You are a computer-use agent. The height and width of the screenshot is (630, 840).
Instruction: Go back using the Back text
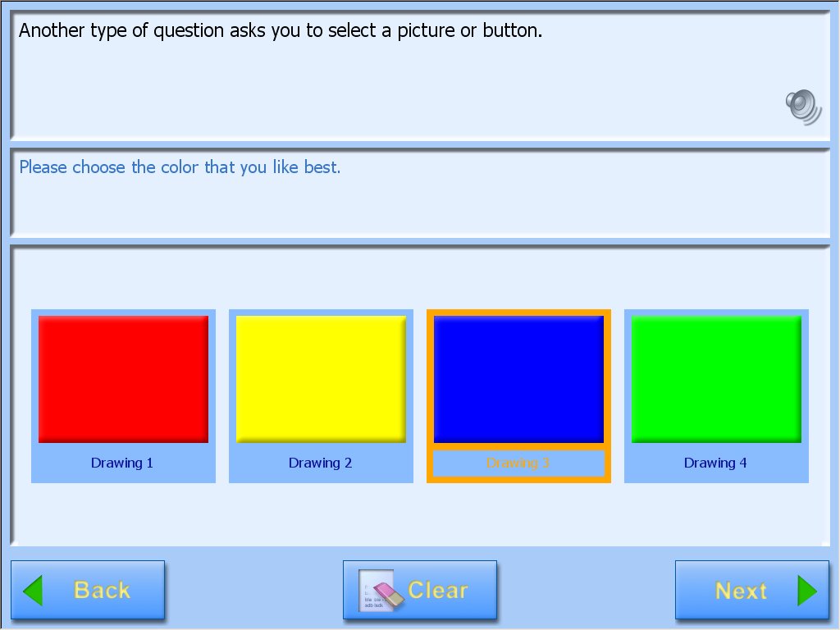[102, 591]
